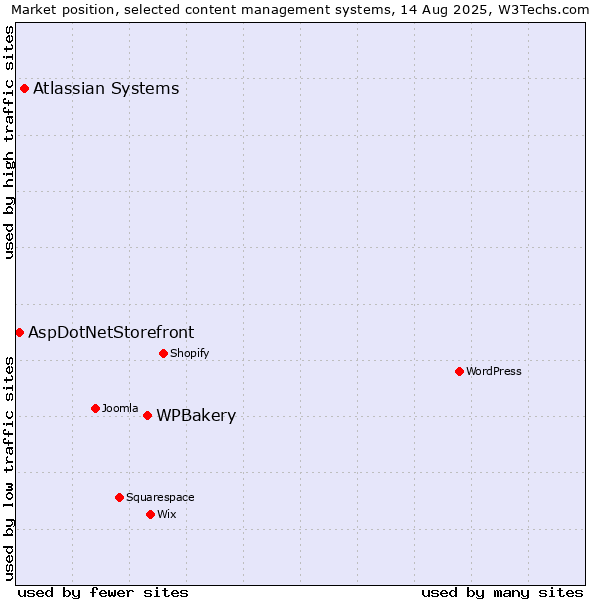Click the 'Joomla' label text
The width and height of the screenshot is (600, 600).
pos(120,408)
